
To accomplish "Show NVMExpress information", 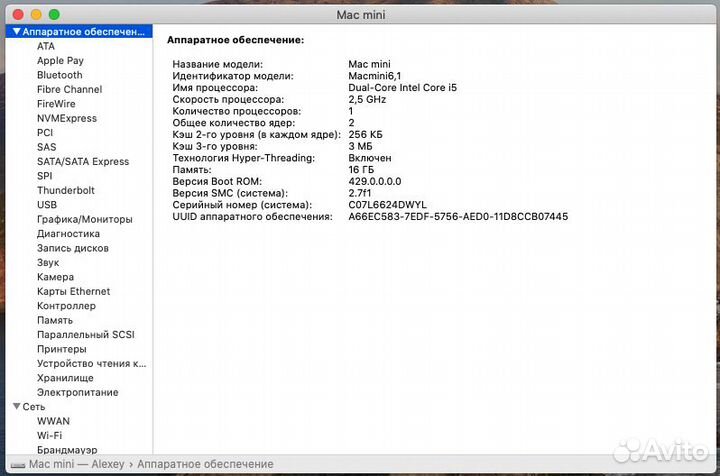I will point(67,118).
